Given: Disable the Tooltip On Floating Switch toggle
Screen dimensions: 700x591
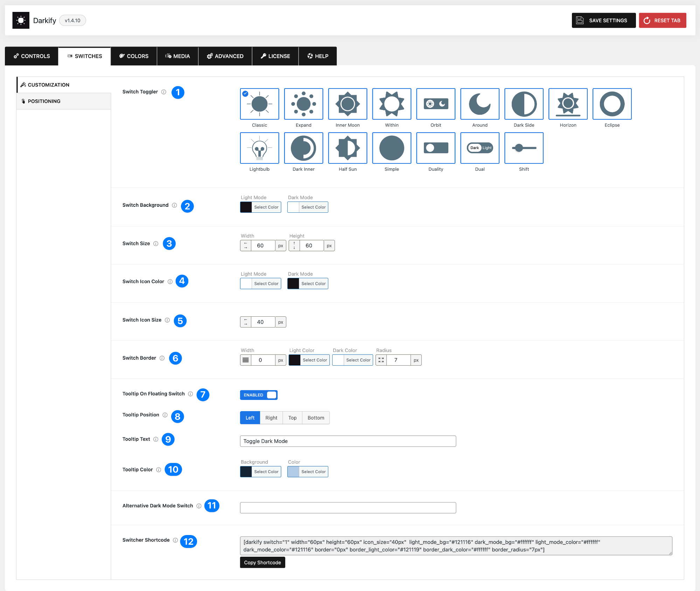Looking at the screenshot, I should pyautogui.click(x=259, y=395).
